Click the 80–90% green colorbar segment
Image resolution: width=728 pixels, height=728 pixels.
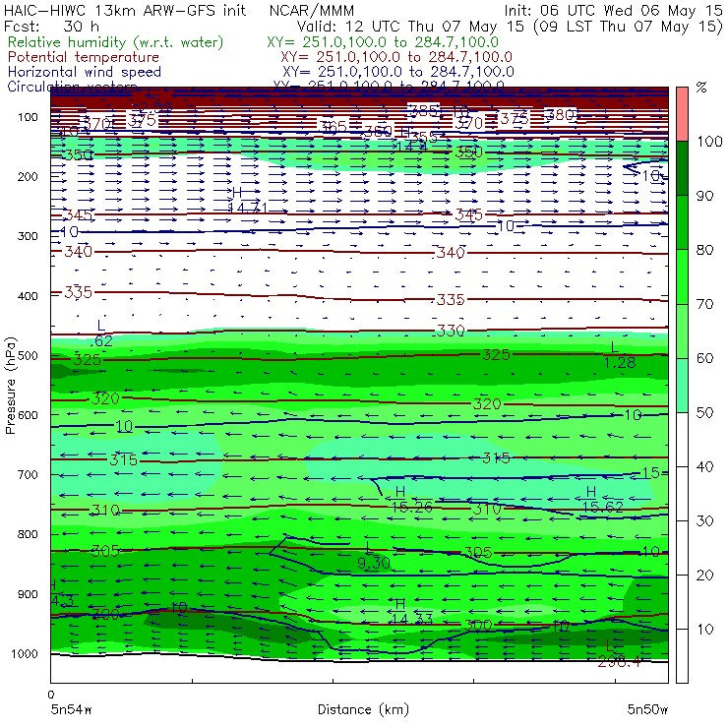(682, 222)
